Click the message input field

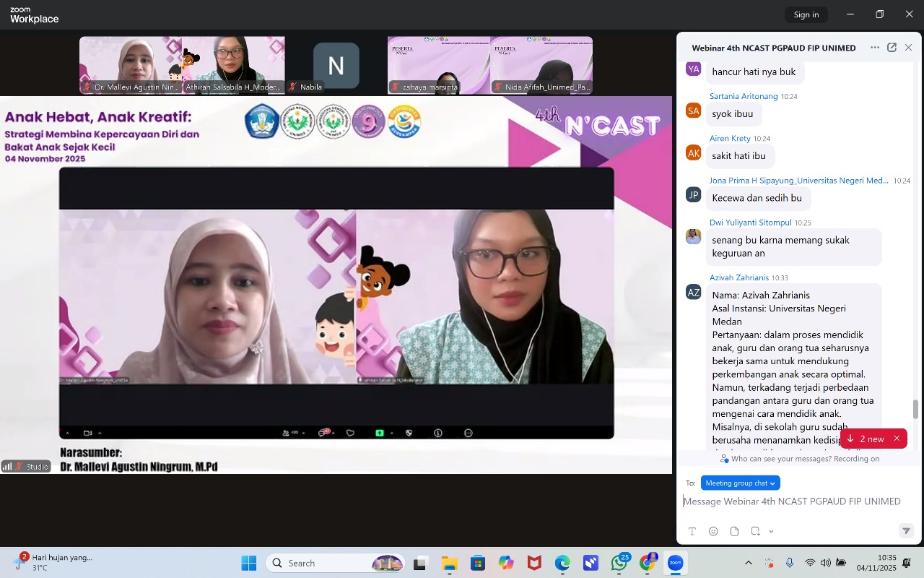coord(792,501)
